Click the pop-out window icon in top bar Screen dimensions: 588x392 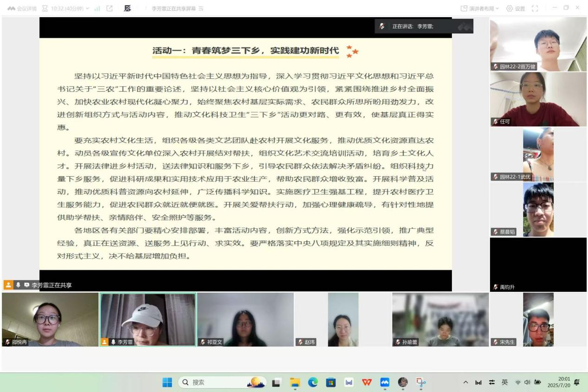[110, 8]
